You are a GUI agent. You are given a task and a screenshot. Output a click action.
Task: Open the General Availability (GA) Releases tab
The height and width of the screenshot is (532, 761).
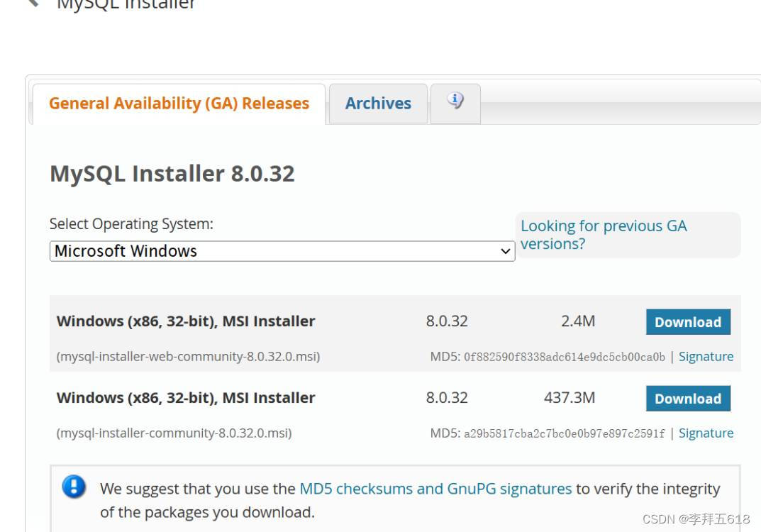pos(179,104)
